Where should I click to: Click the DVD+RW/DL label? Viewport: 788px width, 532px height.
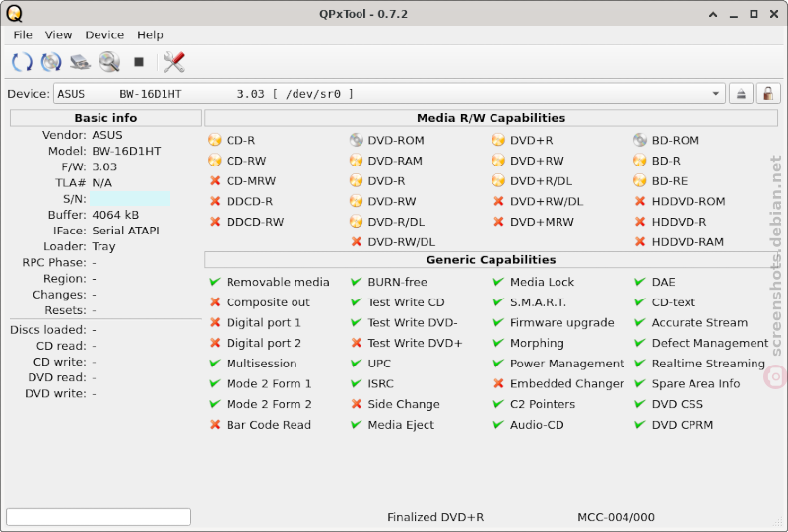click(547, 201)
